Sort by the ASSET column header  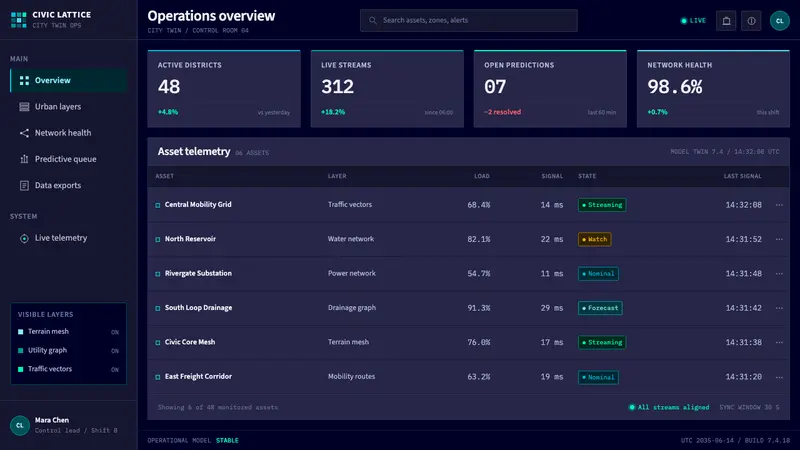164,176
